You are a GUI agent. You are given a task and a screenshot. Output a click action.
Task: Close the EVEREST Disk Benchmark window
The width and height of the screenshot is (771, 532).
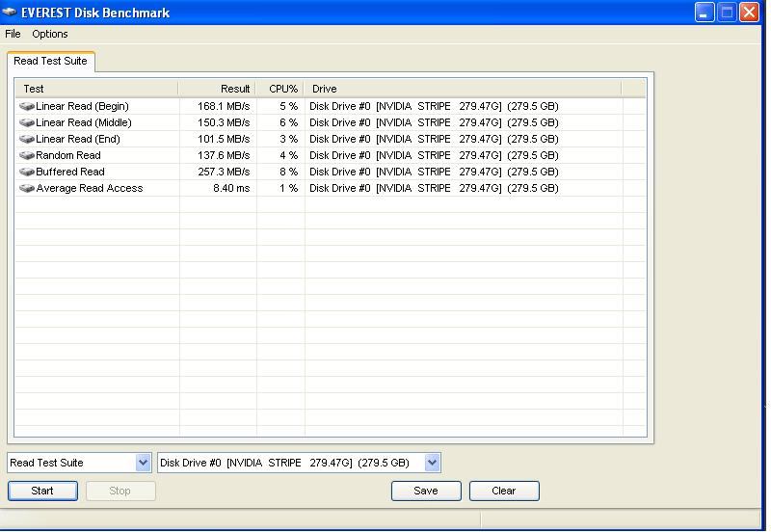[x=749, y=12]
